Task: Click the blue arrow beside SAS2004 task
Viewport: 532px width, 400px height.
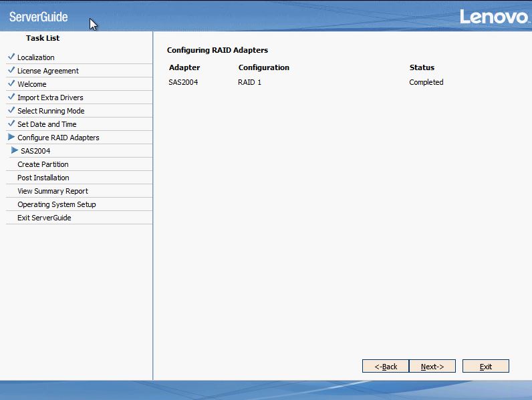Action: 15,150
